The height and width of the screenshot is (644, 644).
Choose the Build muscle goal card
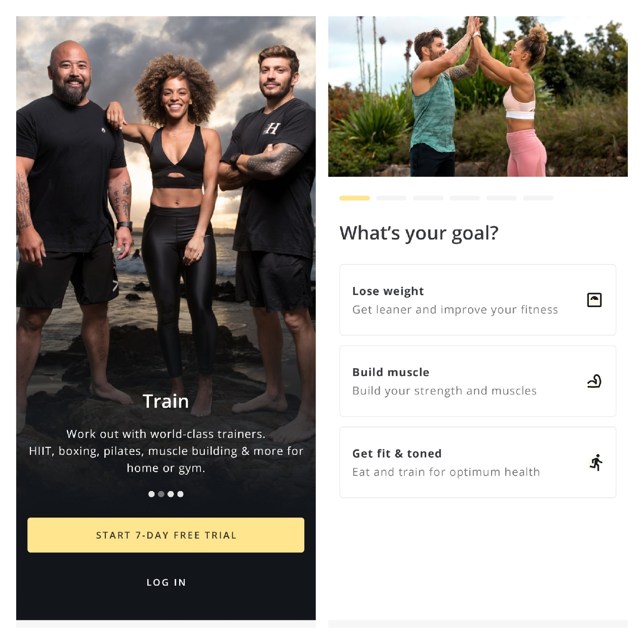[x=477, y=381]
